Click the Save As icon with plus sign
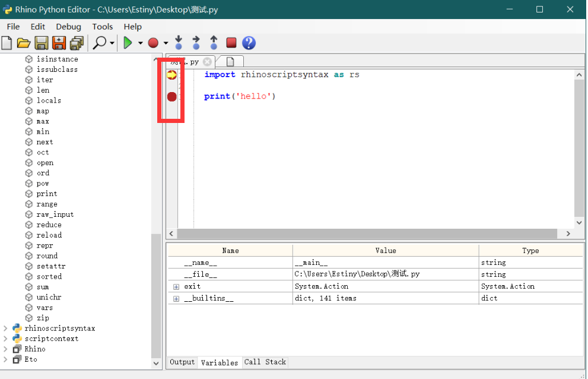This screenshot has width=588, height=379. (59, 43)
